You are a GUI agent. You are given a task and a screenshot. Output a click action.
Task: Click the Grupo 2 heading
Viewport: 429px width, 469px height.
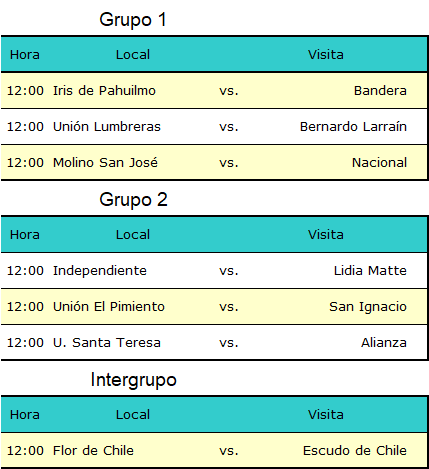click(133, 200)
